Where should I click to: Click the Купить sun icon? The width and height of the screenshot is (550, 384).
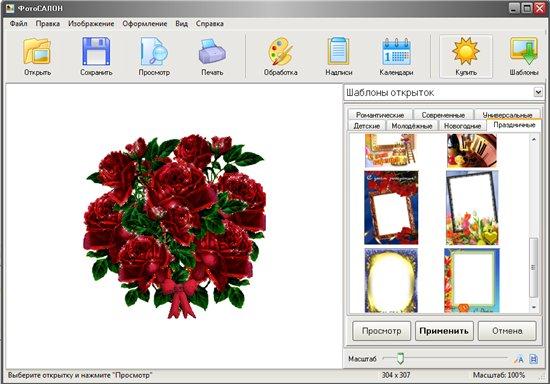tap(465, 51)
